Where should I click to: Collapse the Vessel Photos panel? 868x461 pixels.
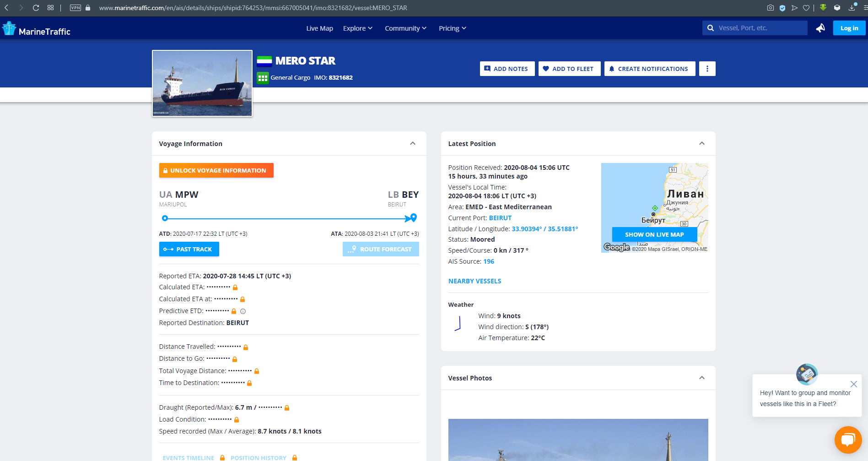(x=701, y=378)
